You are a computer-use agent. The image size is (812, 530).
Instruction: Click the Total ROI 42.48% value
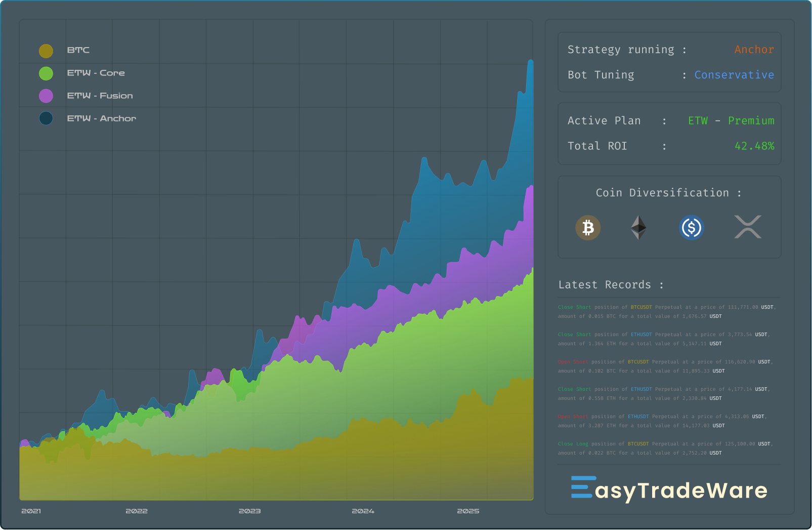pyautogui.click(x=755, y=146)
